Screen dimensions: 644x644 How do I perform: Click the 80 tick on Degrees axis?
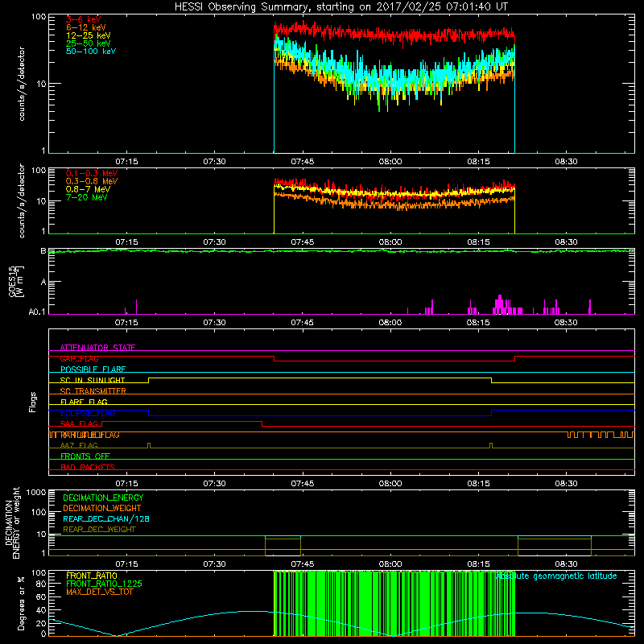42,584
